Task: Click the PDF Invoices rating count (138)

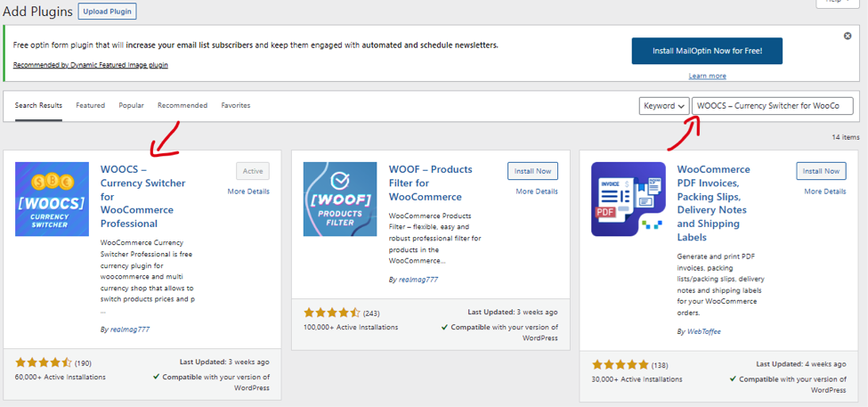Action: coord(660,365)
